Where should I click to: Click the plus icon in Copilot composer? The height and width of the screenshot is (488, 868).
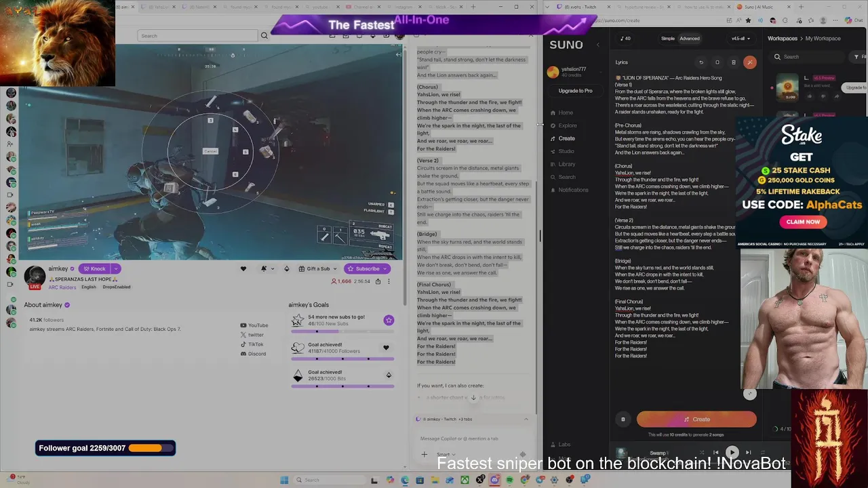click(x=425, y=455)
